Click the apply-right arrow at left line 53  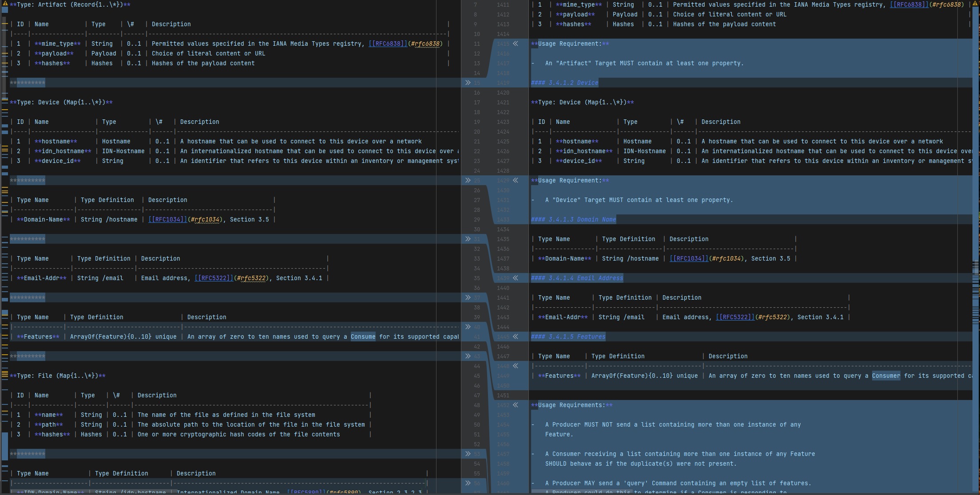click(468, 454)
